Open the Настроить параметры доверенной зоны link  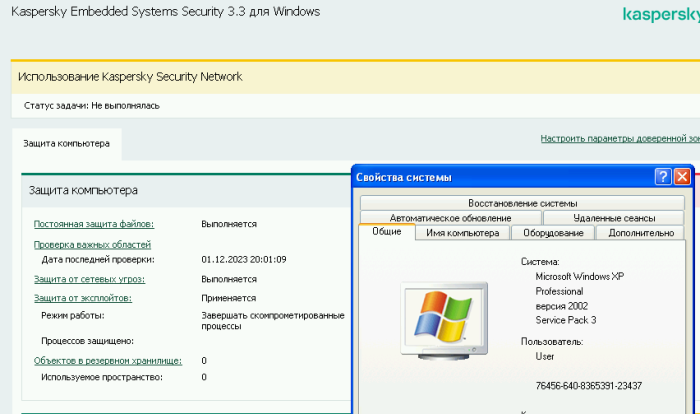pyautogui.click(x=619, y=139)
